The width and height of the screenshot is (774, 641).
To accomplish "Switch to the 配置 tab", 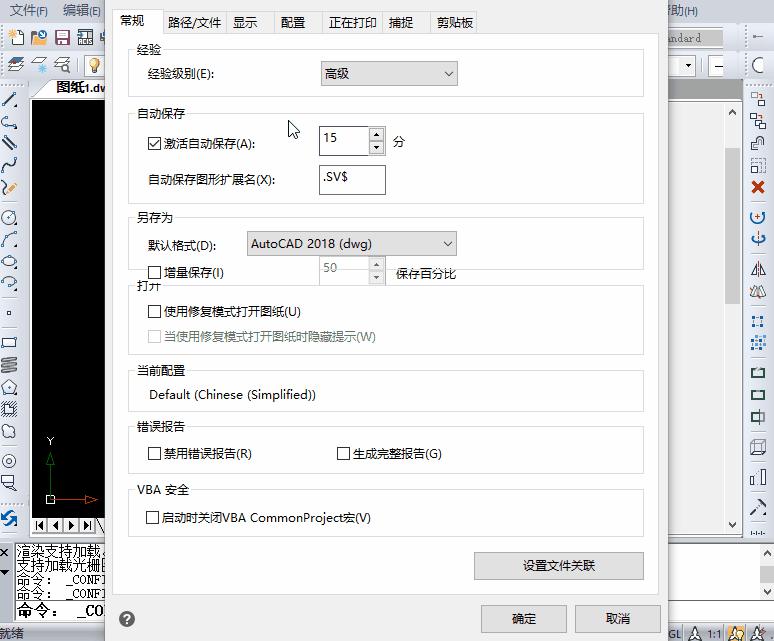I will tap(293, 23).
